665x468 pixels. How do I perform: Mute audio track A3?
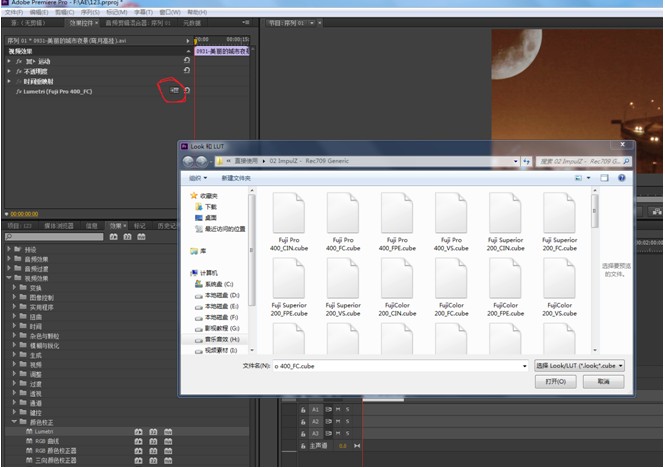338,433
